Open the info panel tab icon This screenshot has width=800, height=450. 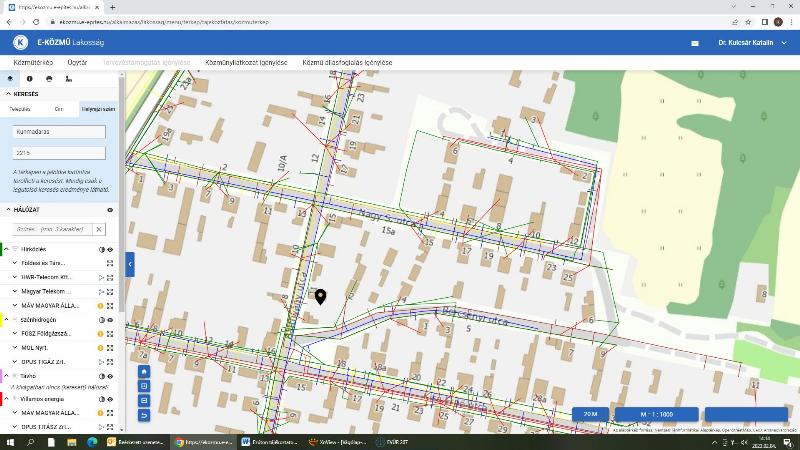(x=29, y=78)
